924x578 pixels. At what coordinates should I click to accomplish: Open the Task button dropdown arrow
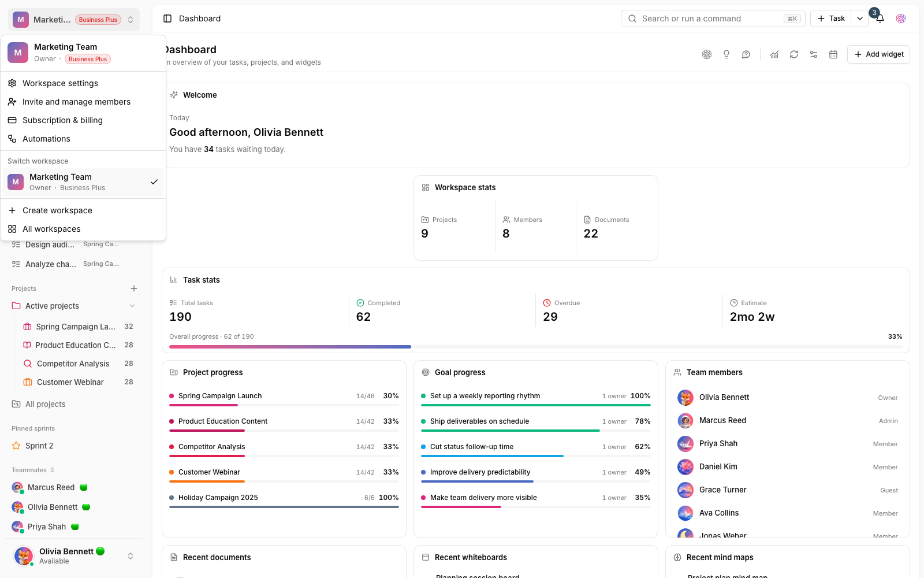click(860, 18)
